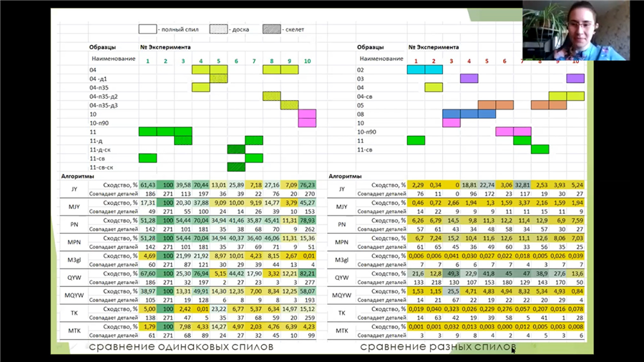Image resolution: width=644 pixels, height=362 pixels.
Task: Click sample name '11-св-ск' in left table
Action: 104,167
